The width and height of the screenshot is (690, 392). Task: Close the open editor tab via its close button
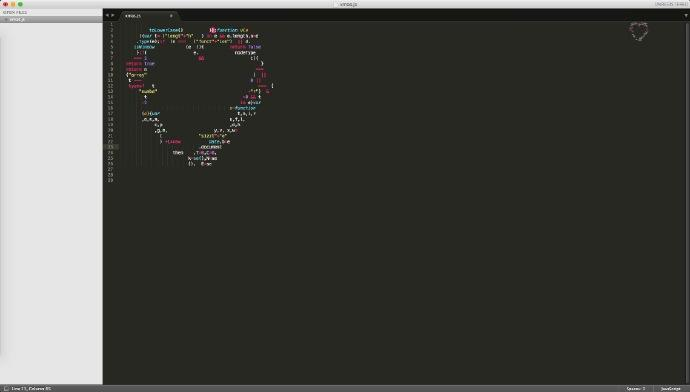[171, 16]
